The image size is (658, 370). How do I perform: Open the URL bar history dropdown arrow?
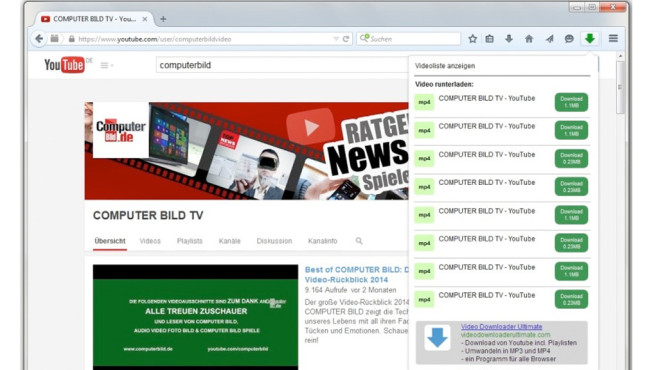(336, 39)
